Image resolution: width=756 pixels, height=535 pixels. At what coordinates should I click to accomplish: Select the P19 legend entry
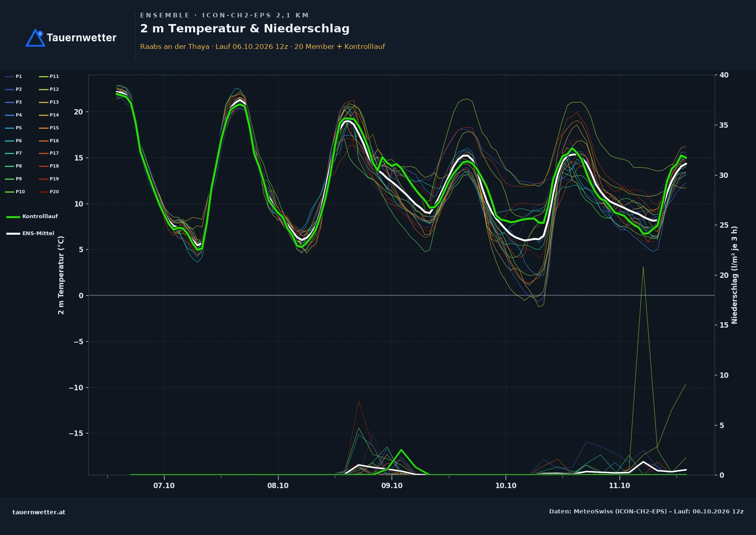click(49, 179)
